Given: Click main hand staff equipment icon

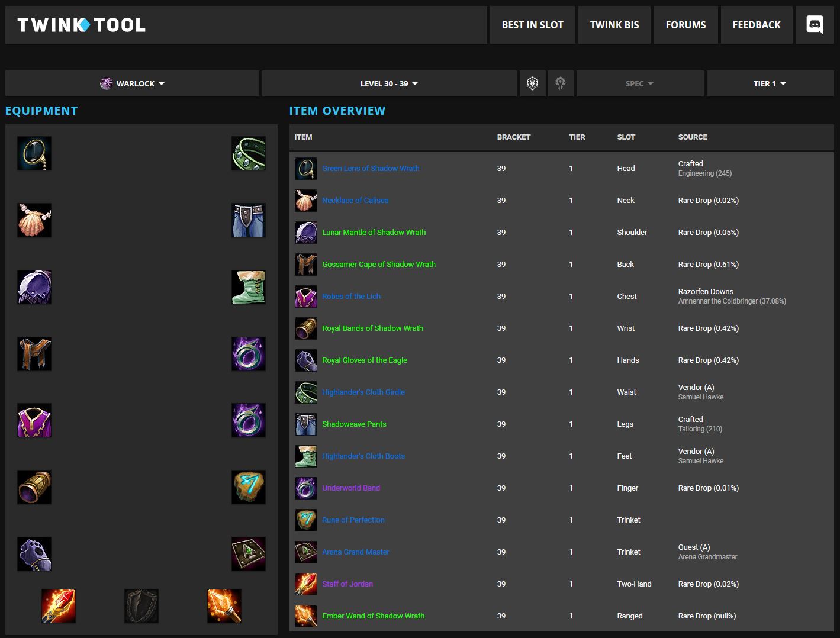Looking at the screenshot, I should [59, 606].
